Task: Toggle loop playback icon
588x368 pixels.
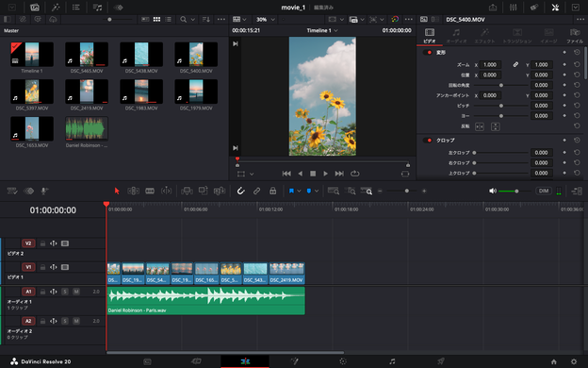Action: click(x=354, y=174)
